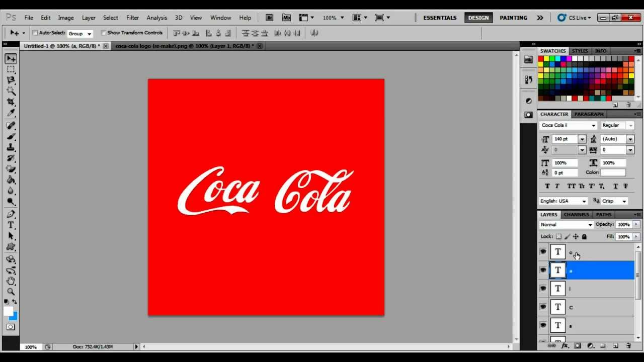Viewport: 644px width, 362px height.
Task: Toggle Quick Mask mode in toolbox
Action: pos(11,327)
